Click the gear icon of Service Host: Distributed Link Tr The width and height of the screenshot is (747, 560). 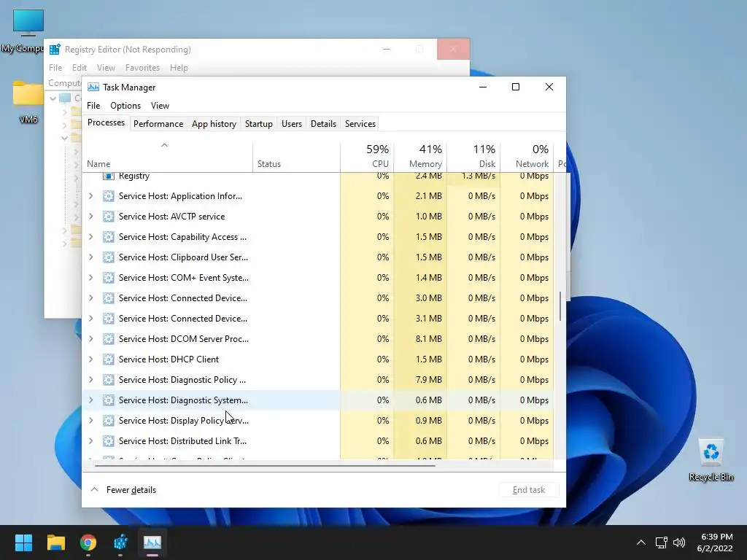[x=109, y=441]
